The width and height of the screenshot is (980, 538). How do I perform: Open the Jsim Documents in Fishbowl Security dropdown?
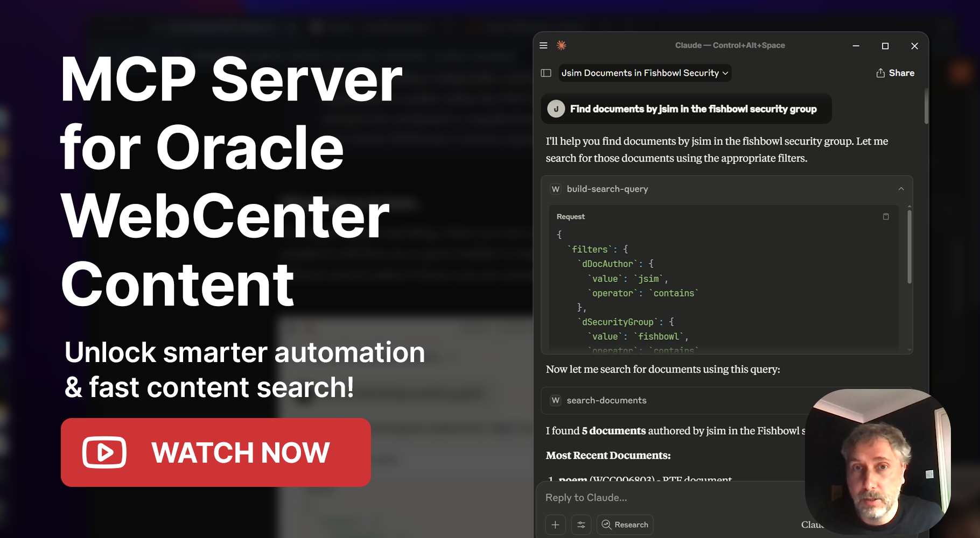click(x=644, y=73)
